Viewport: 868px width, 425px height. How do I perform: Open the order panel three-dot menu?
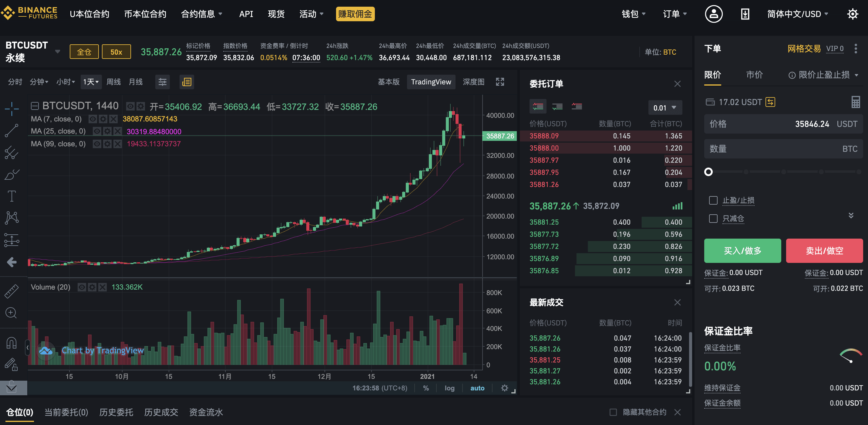click(856, 49)
